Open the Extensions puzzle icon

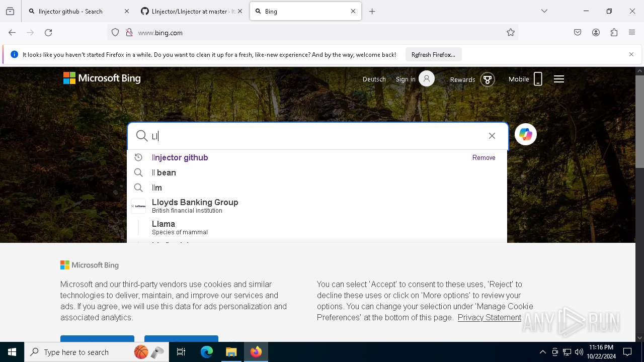[x=614, y=33]
